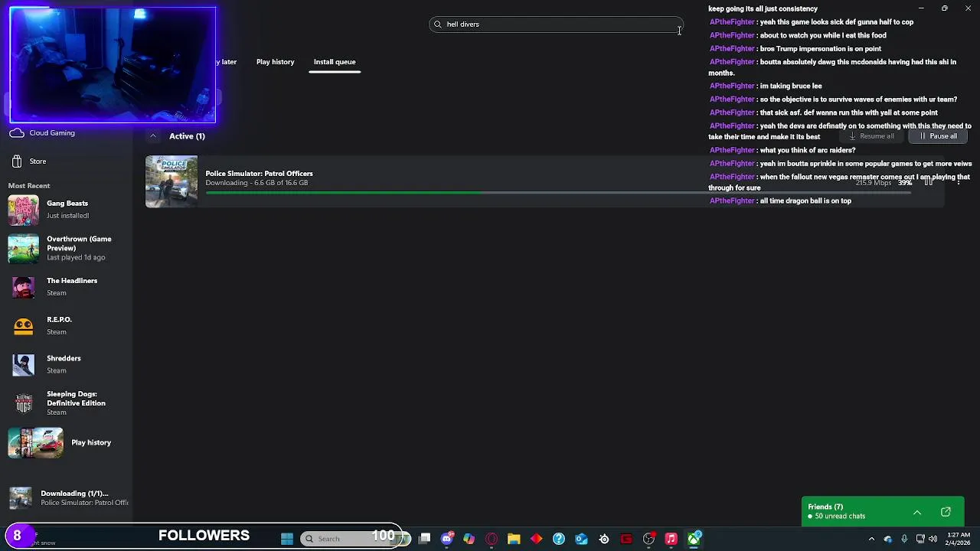Open more options for Police Simulator download
Viewport: 980px width, 551px height.
958,182
